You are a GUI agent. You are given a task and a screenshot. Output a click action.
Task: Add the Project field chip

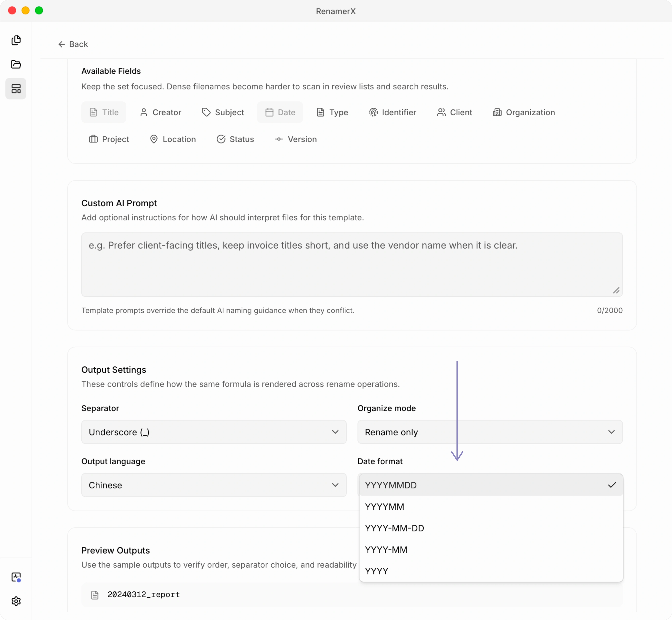tap(109, 139)
